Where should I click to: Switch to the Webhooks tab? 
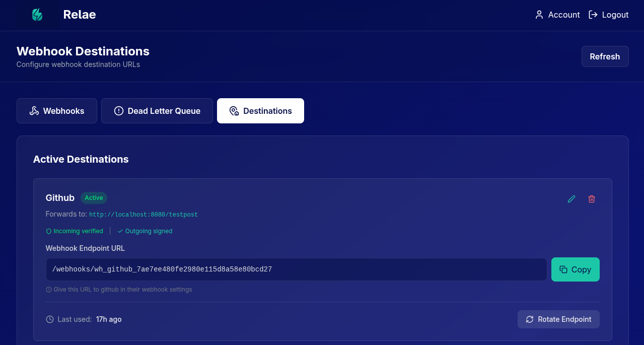point(56,111)
